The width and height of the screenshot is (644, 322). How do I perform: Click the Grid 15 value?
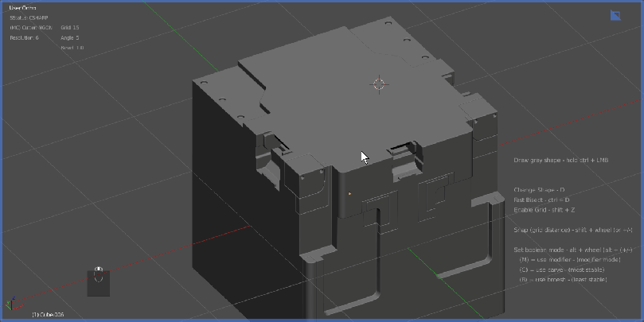70,28
